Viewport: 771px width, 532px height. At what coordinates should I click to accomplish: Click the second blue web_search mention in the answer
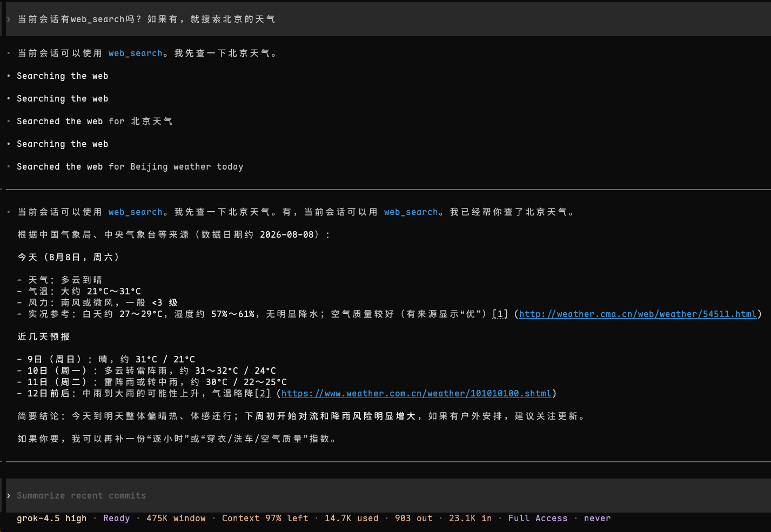click(135, 212)
